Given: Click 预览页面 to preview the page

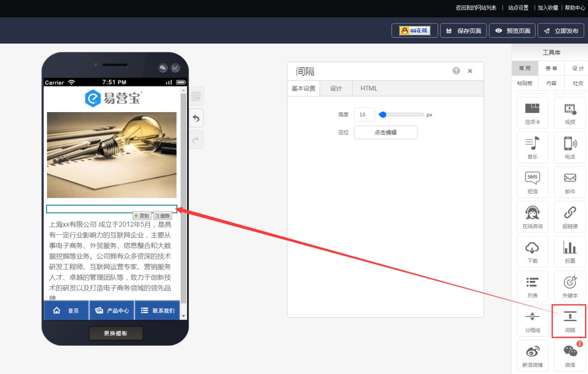Looking at the screenshot, I should pos(512,30).
